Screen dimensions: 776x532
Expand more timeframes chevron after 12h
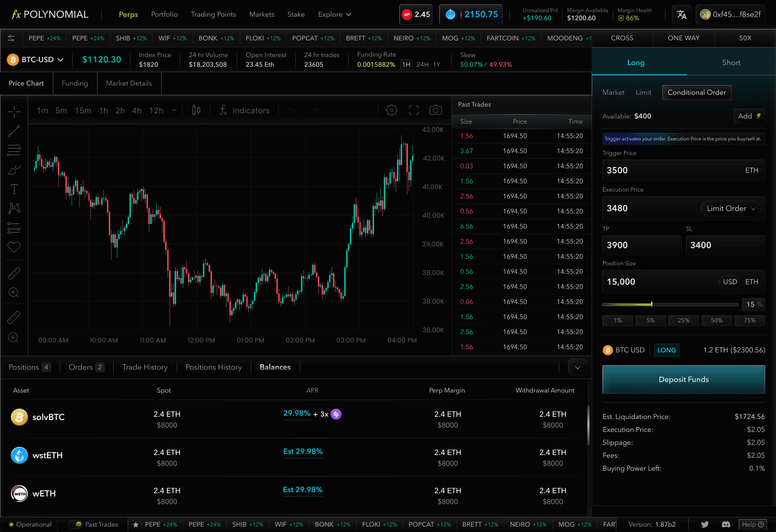(174, 110)
